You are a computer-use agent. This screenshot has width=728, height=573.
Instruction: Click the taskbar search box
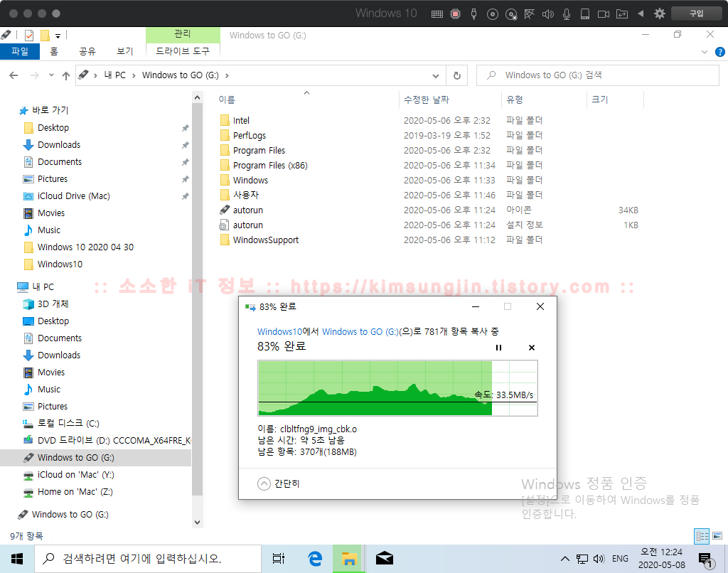148,559
